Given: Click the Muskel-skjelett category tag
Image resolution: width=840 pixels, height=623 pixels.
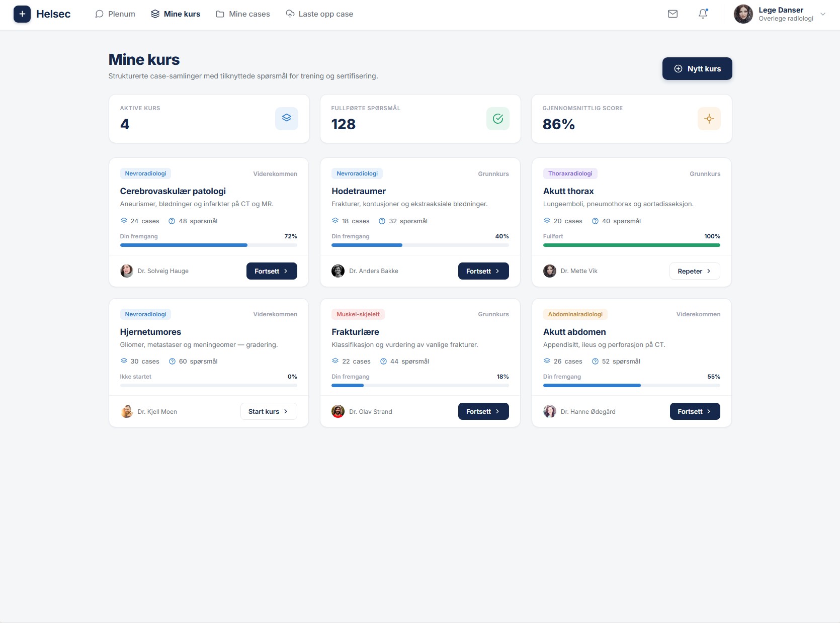Looking at the screenshot, I should point(358,314).
